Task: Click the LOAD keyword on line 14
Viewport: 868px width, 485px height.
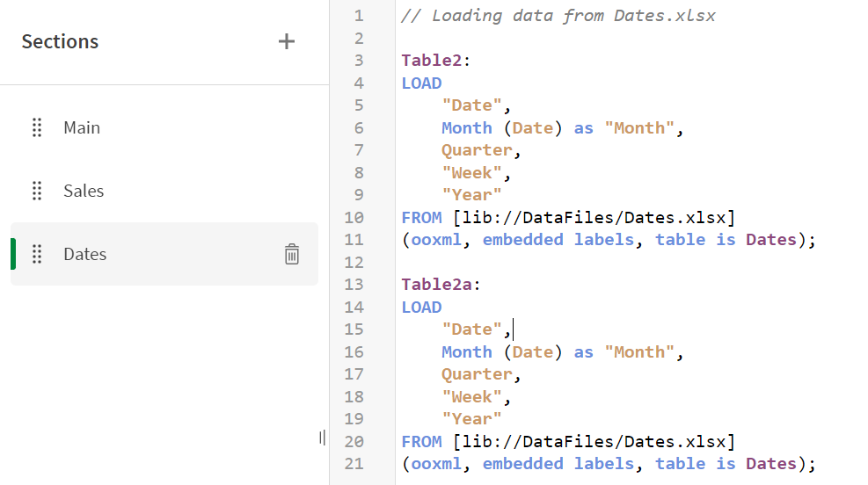Action: pyautogui.click(x=421, y=307)
